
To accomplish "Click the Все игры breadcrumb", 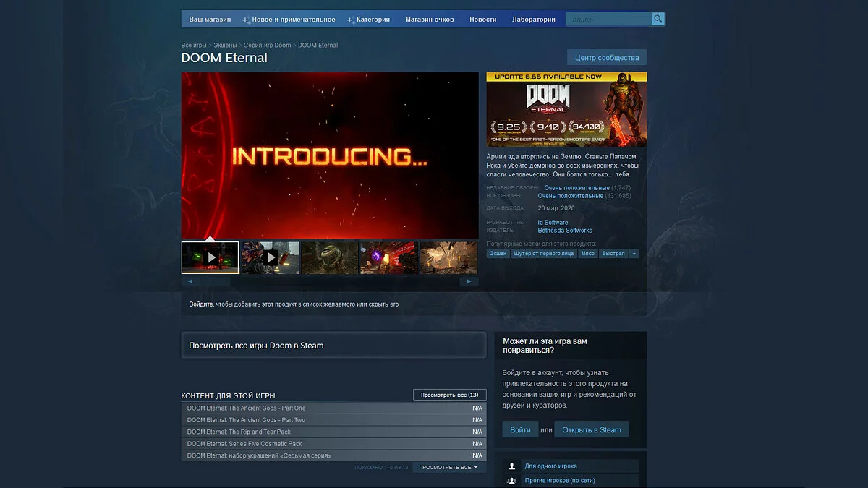I will (x=194, y=46).
